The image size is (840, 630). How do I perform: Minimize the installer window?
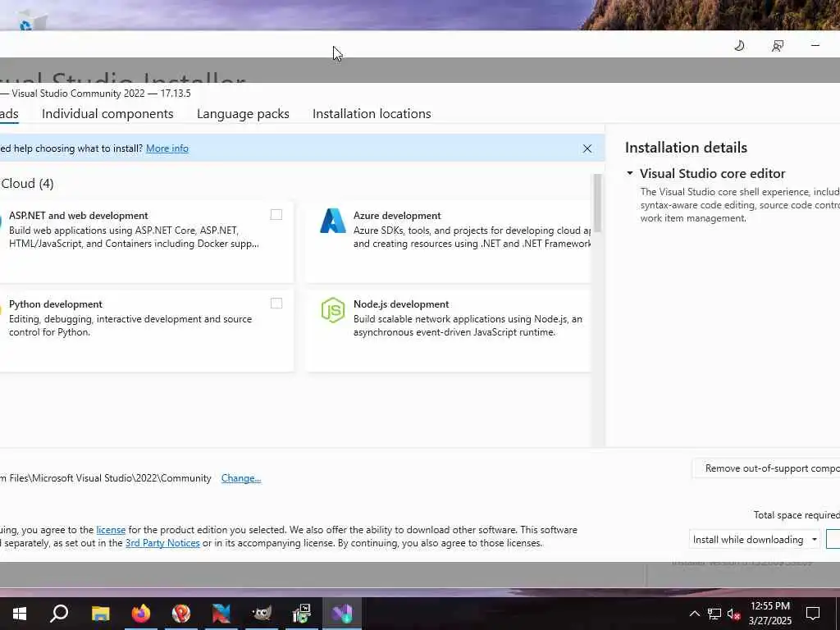point(815,46)
